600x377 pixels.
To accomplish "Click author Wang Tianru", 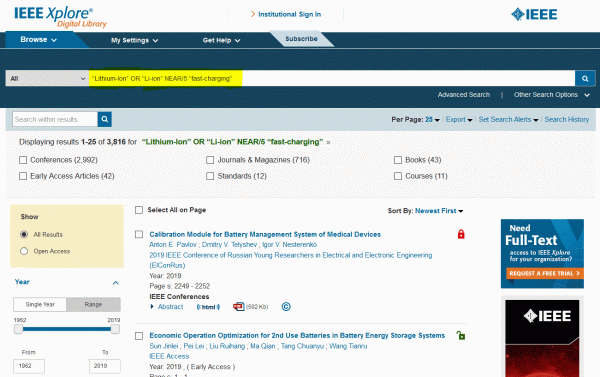I will (x=348, y=346).
